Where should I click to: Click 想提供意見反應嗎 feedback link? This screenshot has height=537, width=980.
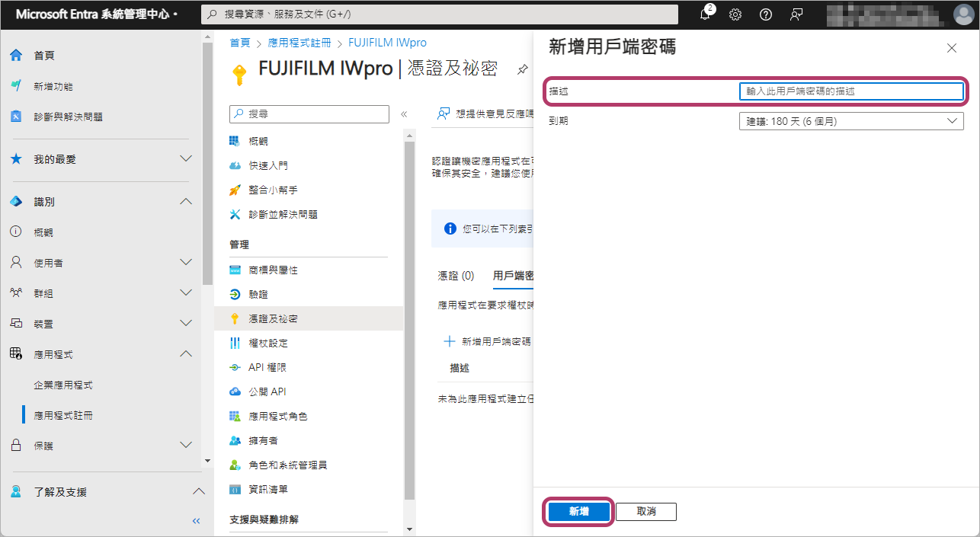(x=485, y=113)
